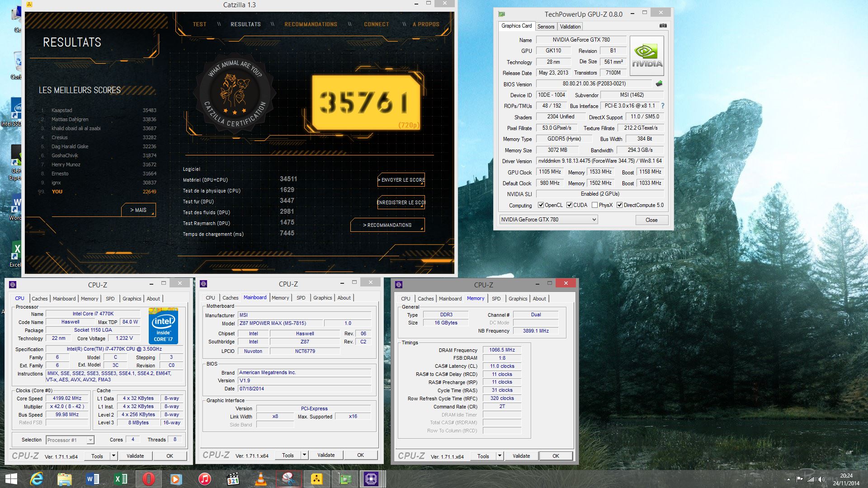
Task: Expand Tools dropdown arrow in Memory window
Action: [500, 456]
